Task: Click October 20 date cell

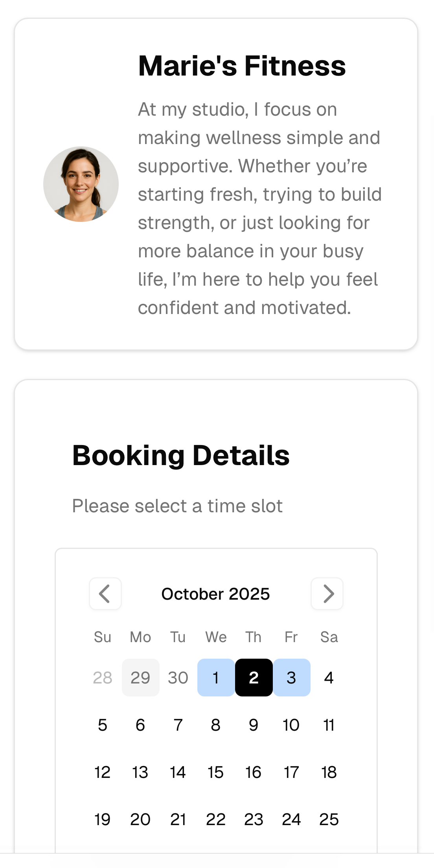Action: click(x=140, y=819)
